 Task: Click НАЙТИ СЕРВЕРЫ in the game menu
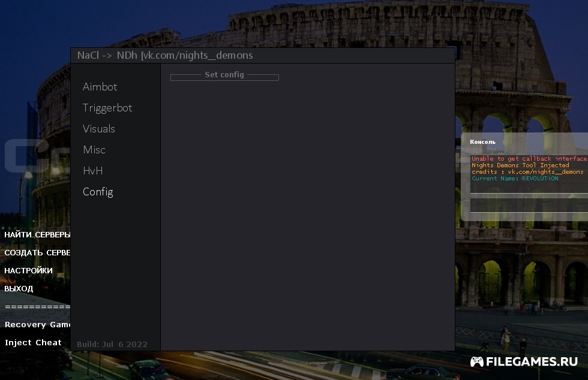37,234
